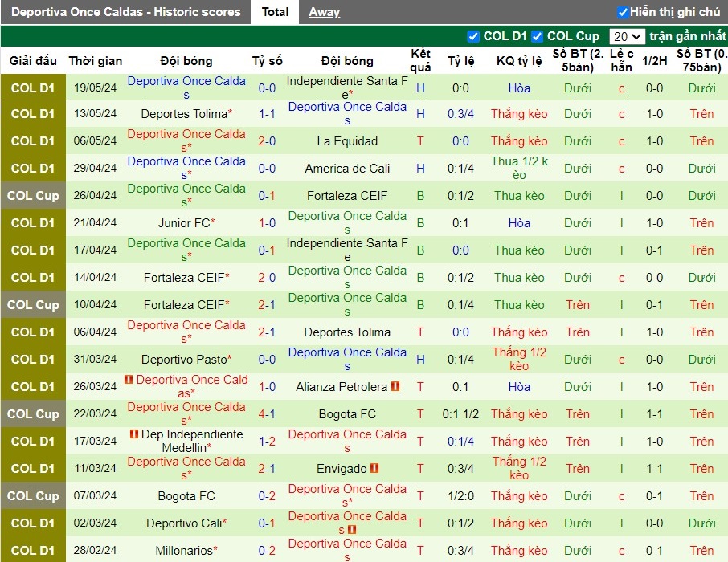Toggle the Hiển thị ghi chú checkbox

[623, 12]
